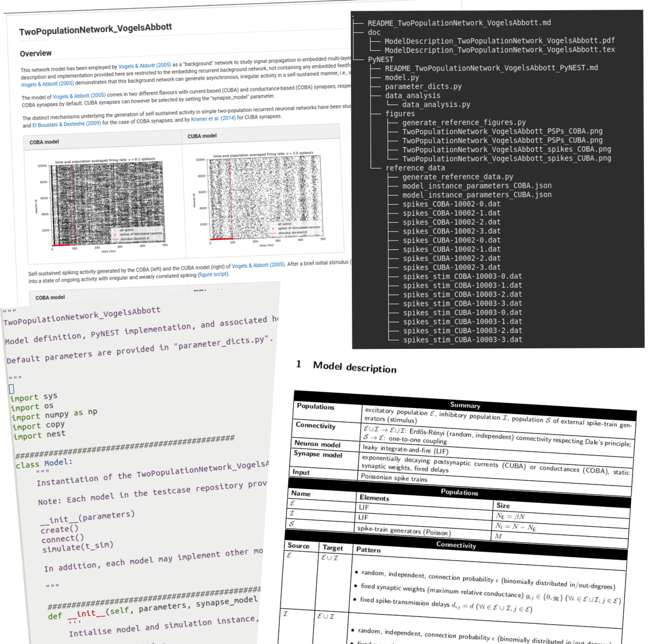Click the Elements column header
651x644 pixels.
click(x=374, y=498)
